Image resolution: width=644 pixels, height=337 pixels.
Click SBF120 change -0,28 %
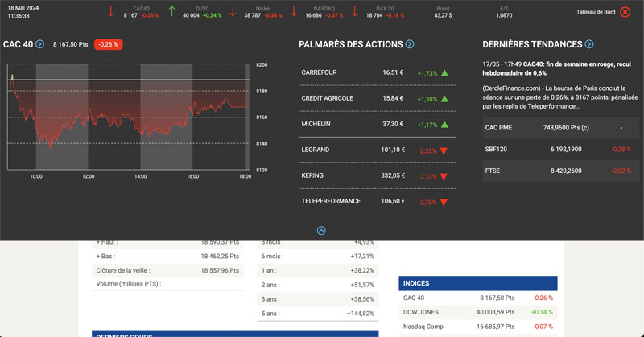[x=621, y=149]
